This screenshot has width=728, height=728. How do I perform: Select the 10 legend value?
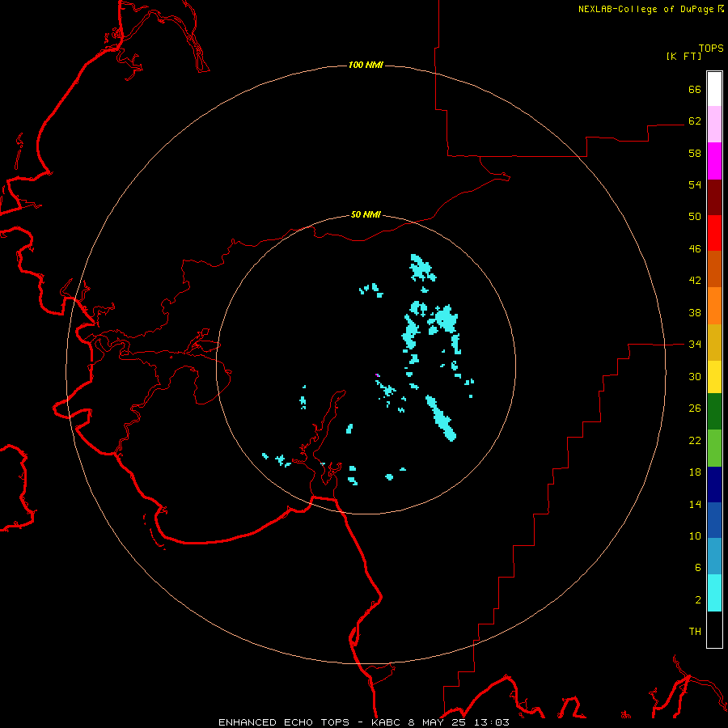pos(695,535)
